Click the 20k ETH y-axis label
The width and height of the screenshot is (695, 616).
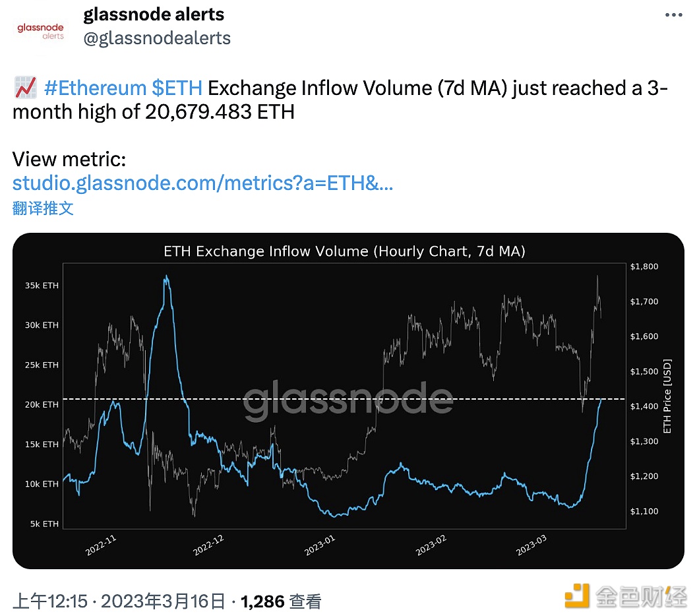coord(41,405)
